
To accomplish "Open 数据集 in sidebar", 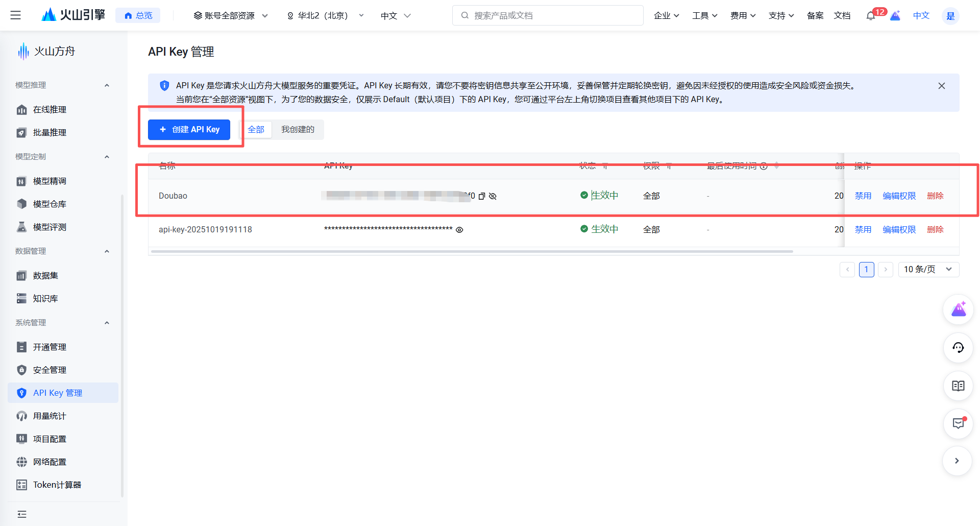I will tap(63, 276).
